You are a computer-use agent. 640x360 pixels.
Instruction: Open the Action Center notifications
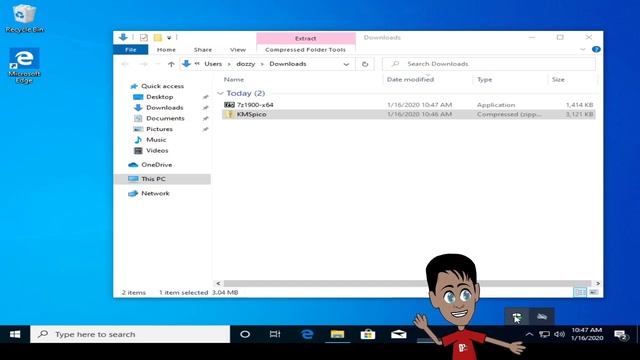click(621, 335)
